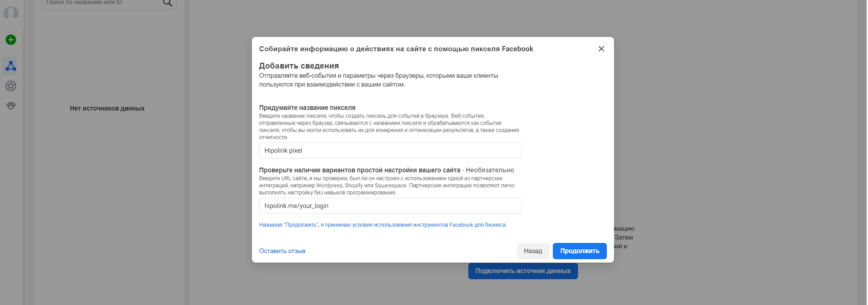Viewport: 868px width, 305px height.
Task: Click the 'Оставить отзыв' link
Action: point(282,251)
